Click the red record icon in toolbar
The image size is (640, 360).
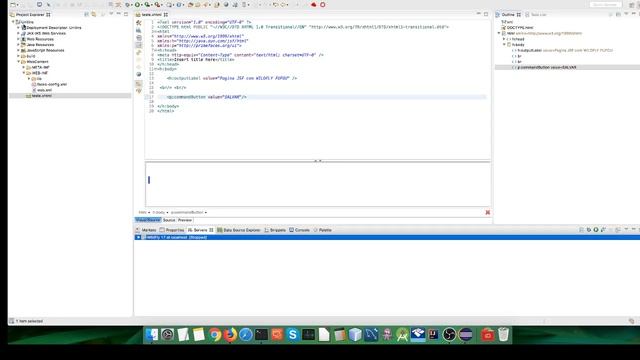pos(322,5)
